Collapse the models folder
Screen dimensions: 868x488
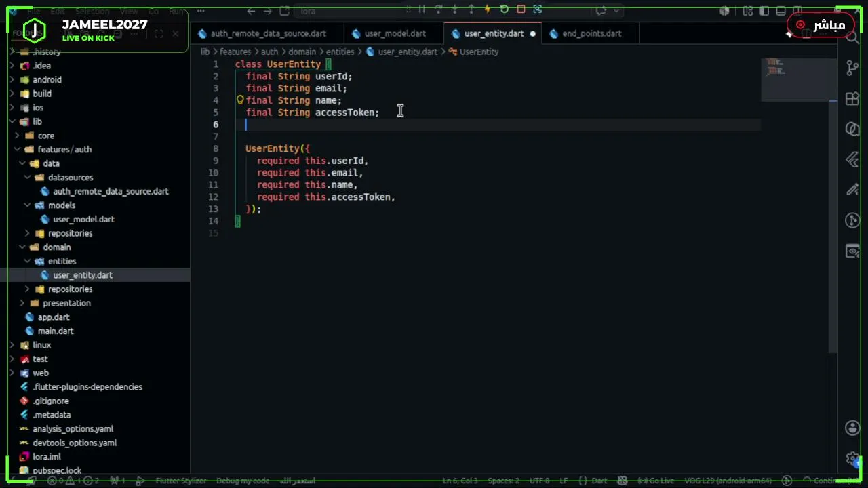(28, 205)
